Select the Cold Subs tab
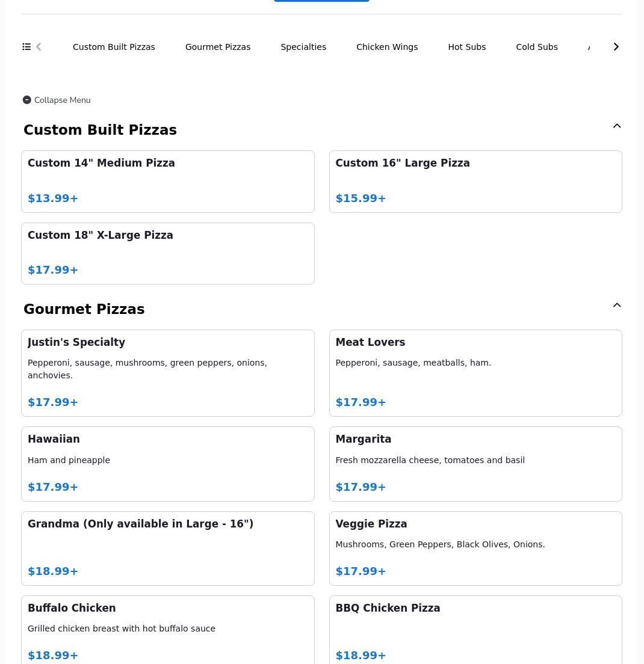The width and height of the screenshot is (644, 664). click(537, 47)
